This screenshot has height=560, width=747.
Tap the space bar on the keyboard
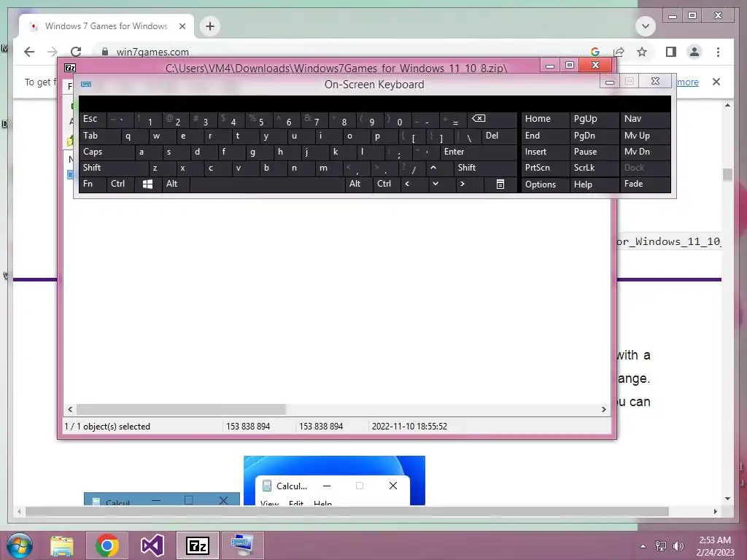pyautogui.click(x=267, y=184)
